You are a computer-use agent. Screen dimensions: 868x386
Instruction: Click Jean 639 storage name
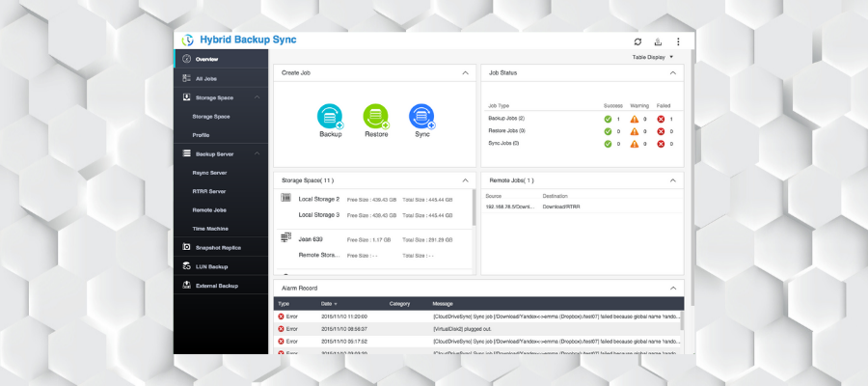click(x=311, y=239)
